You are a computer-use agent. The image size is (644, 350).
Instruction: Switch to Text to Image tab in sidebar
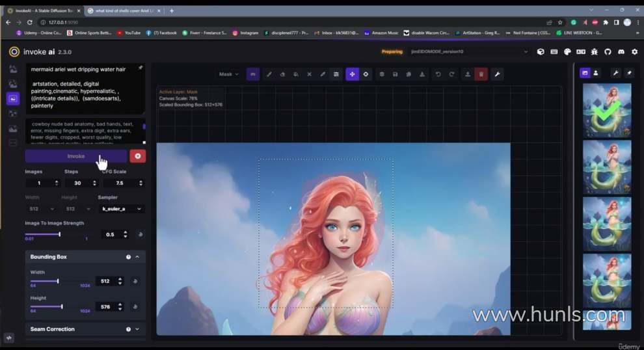tap(13, 69)
